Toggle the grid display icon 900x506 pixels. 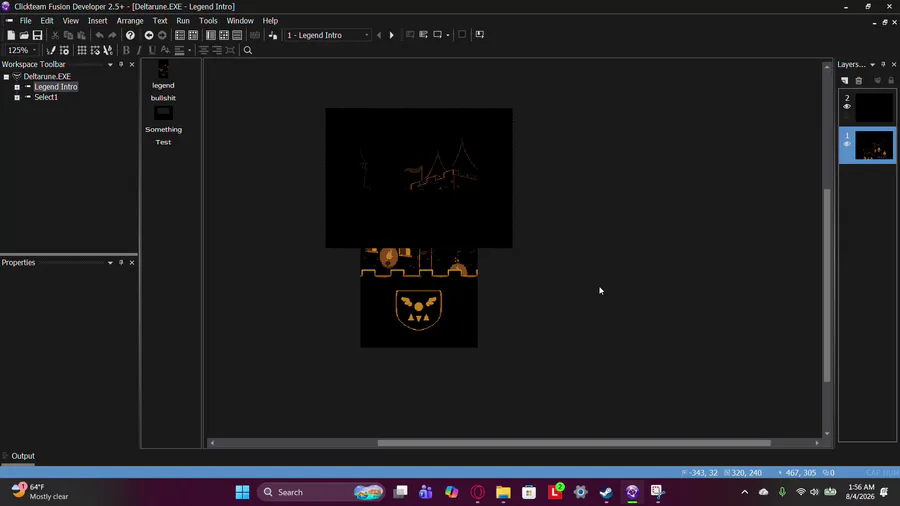pos(82,50)
